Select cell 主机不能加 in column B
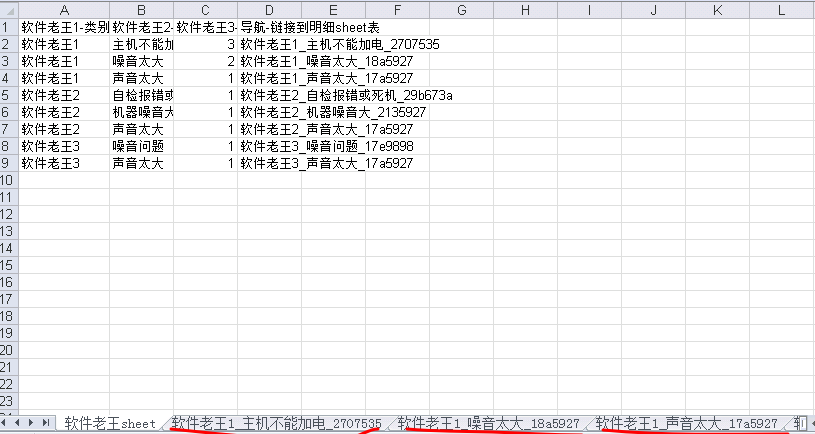The height and width of the screenshot is (434, 815). (141, 44)
